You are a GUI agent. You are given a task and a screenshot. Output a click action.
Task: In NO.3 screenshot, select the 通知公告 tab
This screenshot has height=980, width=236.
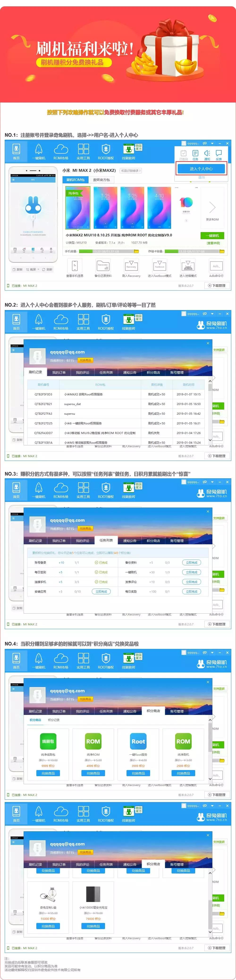pyautogui.click(x=130, y=541)
